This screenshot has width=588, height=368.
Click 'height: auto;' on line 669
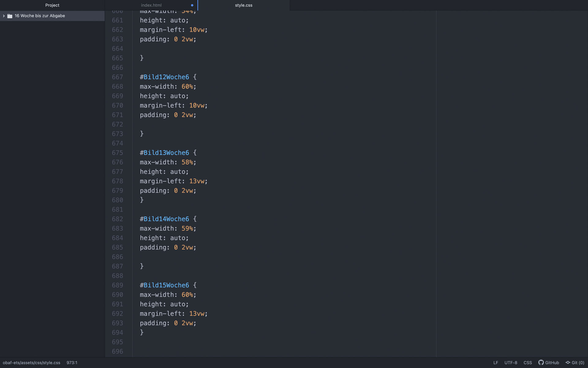pyautogui.click(x=164, y=96)
